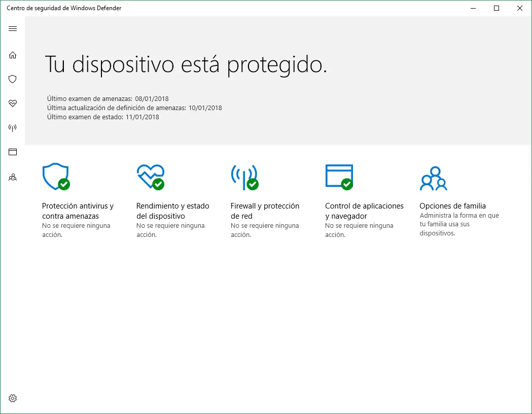Viewport: 532px width, 414px height.
Task: Maximize the Windows Defender window
Action: click(x=496, y=8)
